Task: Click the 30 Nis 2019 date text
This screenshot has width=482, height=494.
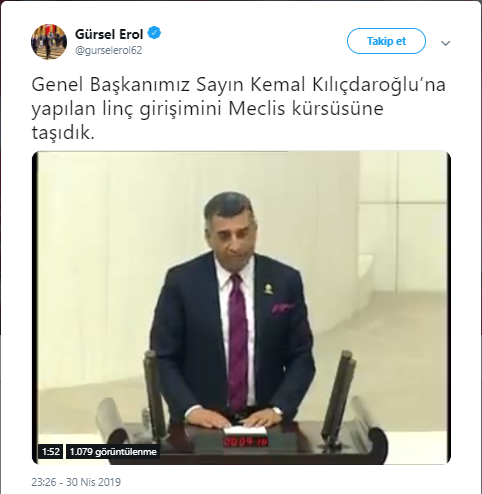Action: (x=93, y=482)
